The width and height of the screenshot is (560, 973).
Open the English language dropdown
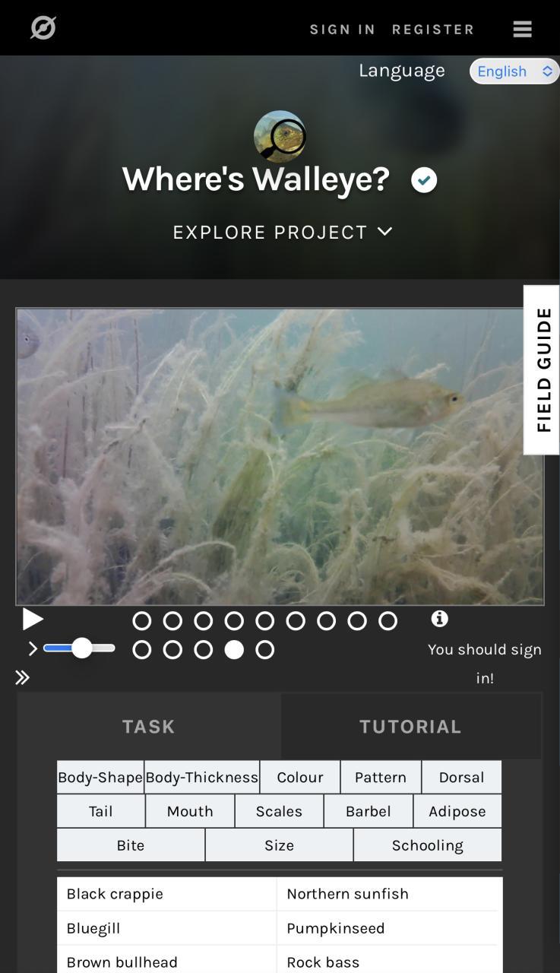pyautogui.click(x=514, y=71)
